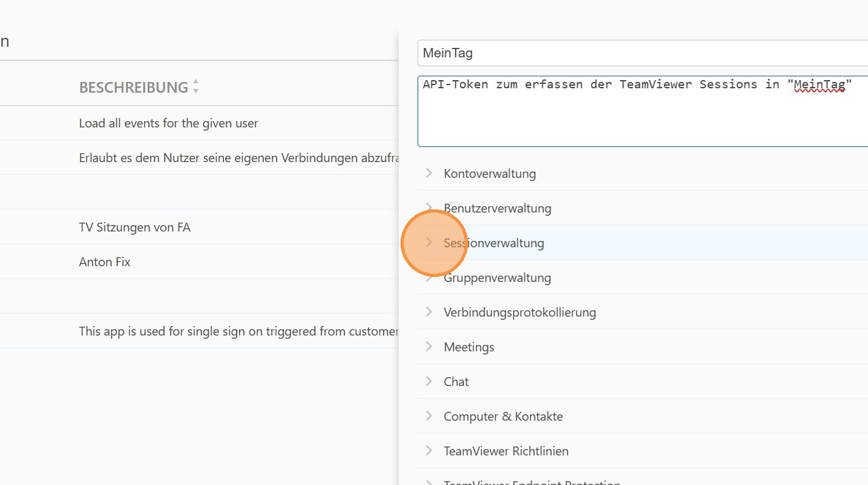This screenshot has width=868, height=485.
Task: Click the chevron icon next to Verbindungsprotokollierung
Action: click(429, 312)
